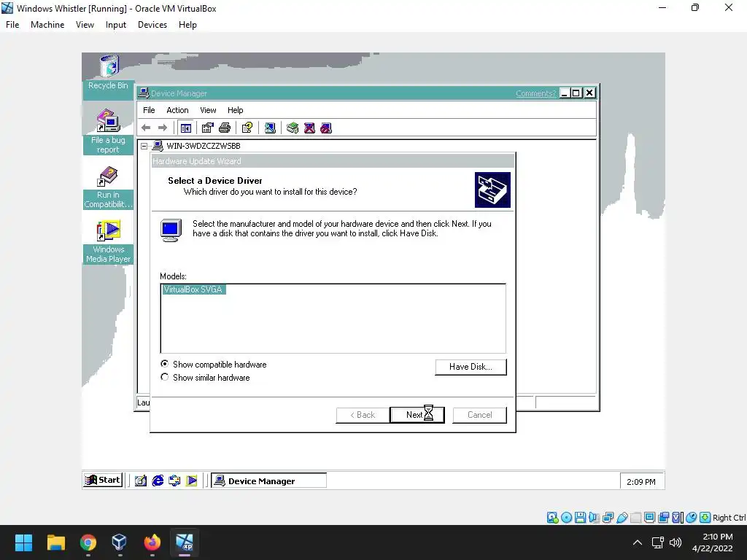Open Windows Start on host taskbar
This screenshot has width=747, height=560.
click(x=23, y=542)
